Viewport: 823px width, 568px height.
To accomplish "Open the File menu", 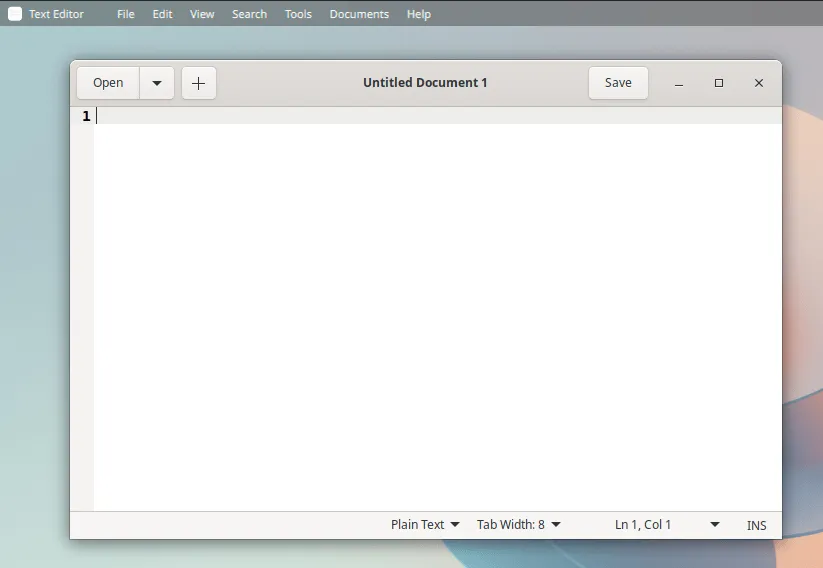I will 125,14.
